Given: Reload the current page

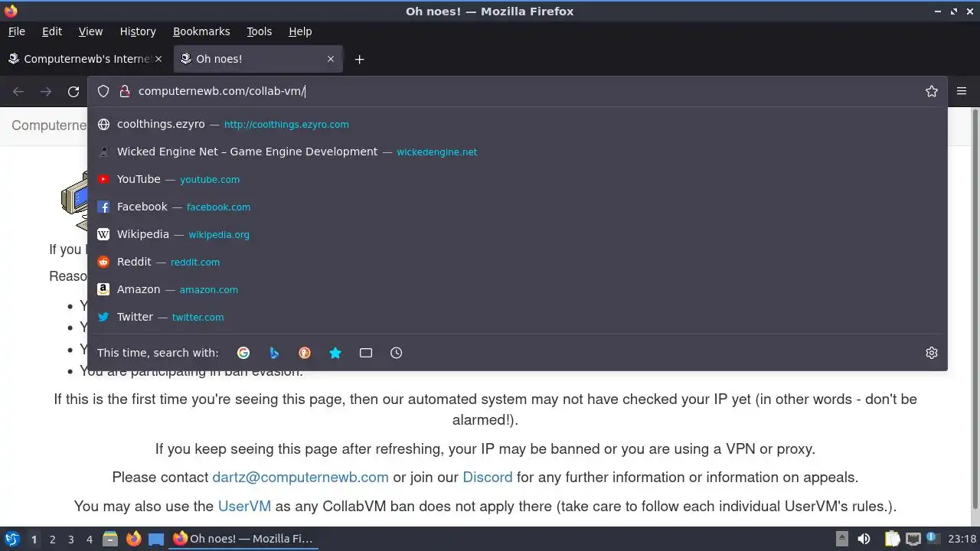Looking at the screenshot, I should coord(73,91).
